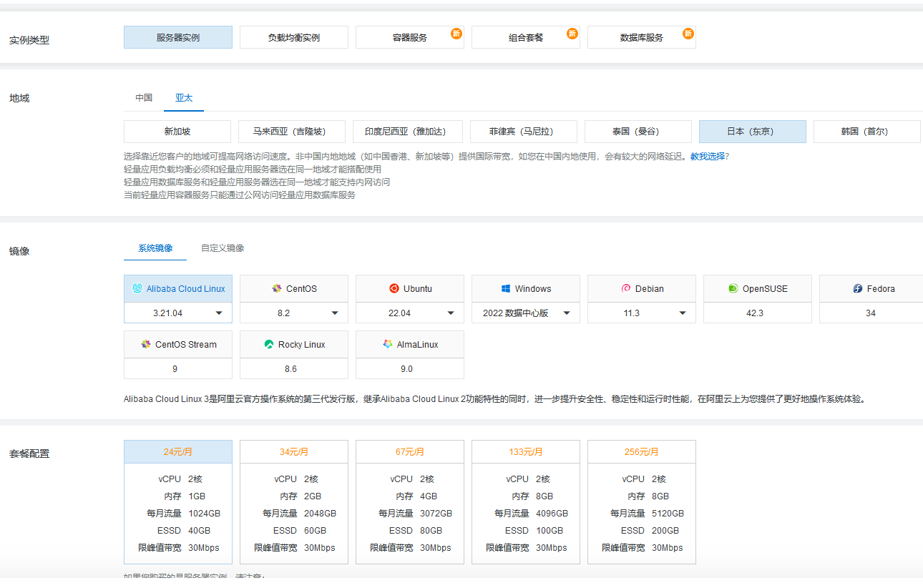The image size is (923, 588).
Task: Open CentOS version dropdown 8.2
Action: point(294,313)
